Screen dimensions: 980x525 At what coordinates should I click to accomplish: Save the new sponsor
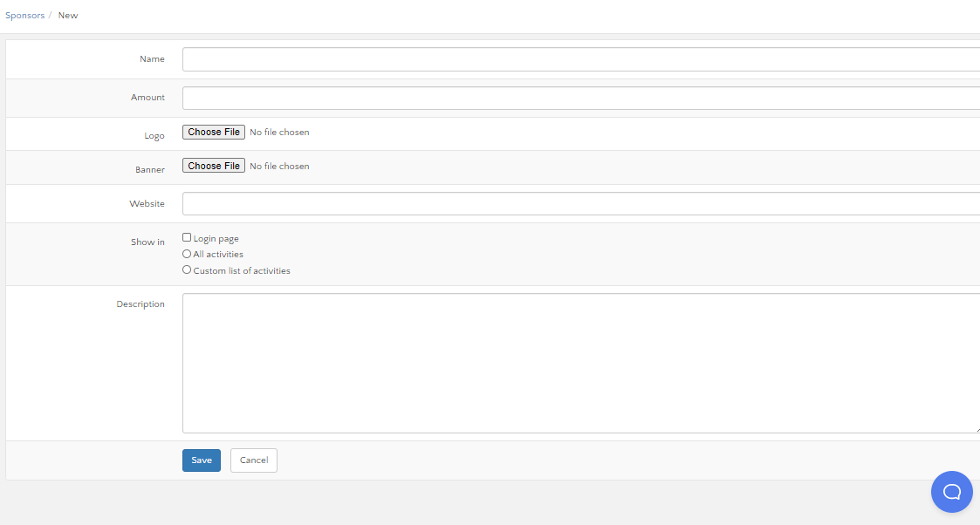click(202, 460)
